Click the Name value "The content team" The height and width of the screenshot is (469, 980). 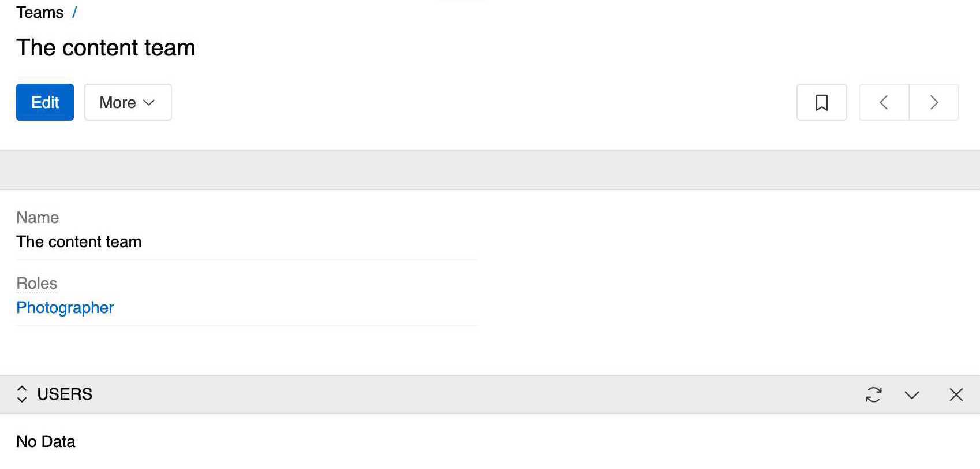tap(79, 241)
